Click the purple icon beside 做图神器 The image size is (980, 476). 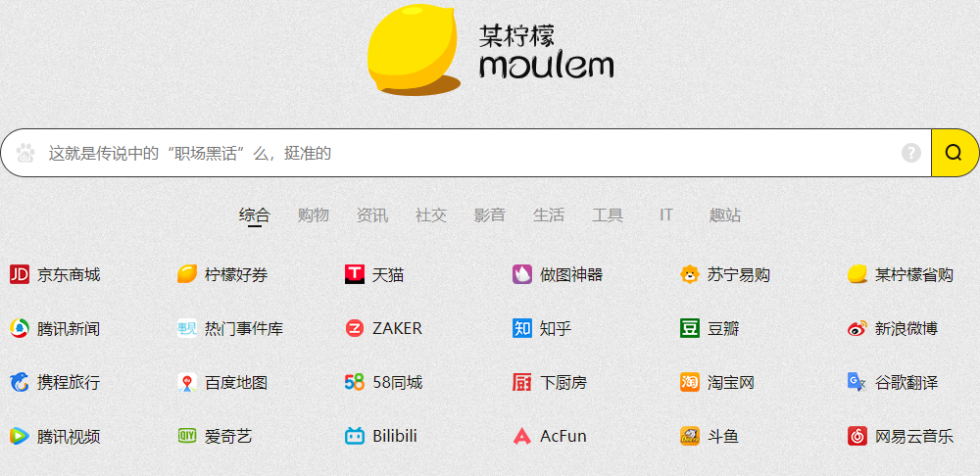(x=522, y=274)
